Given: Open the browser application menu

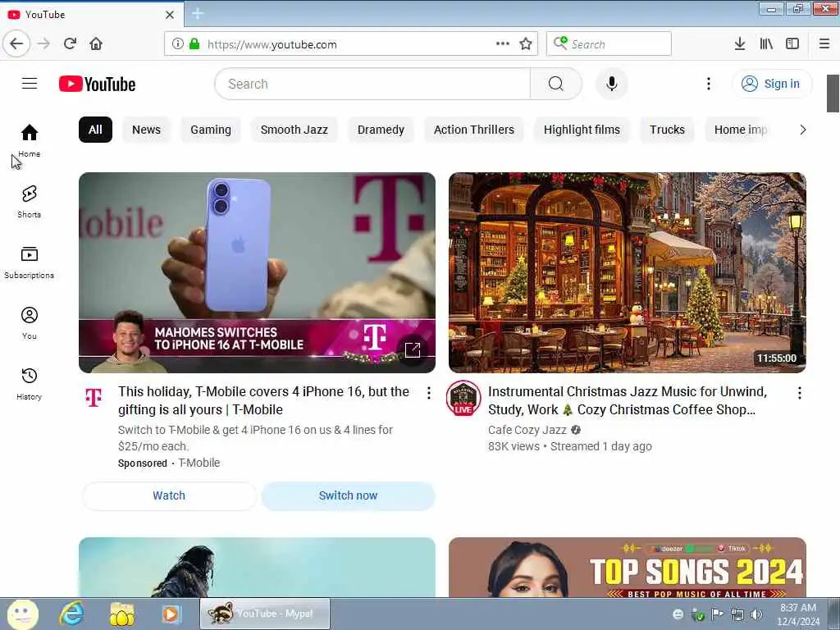Looking at the screenshot, I should [x=824, y=43].
